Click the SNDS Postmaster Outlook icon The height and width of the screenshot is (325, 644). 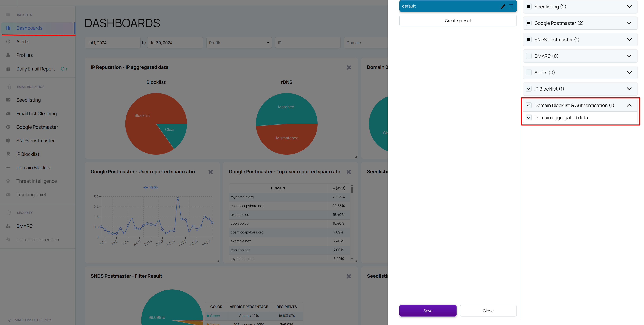click(x=8, y=141)
